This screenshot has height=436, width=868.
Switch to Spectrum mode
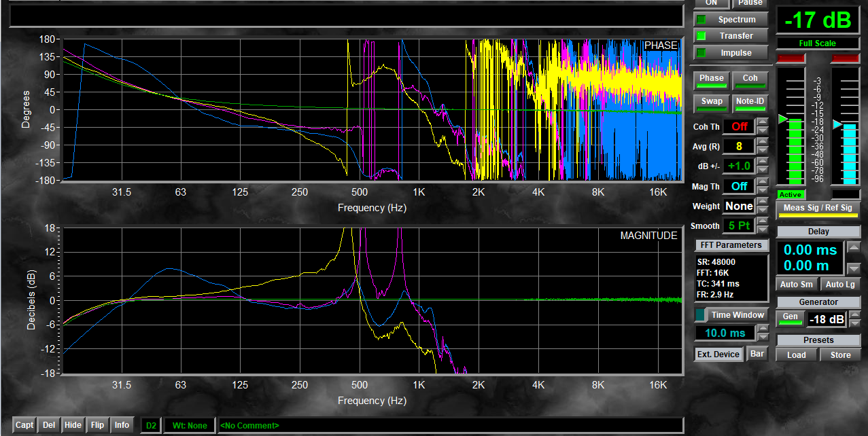click(730, 20)
